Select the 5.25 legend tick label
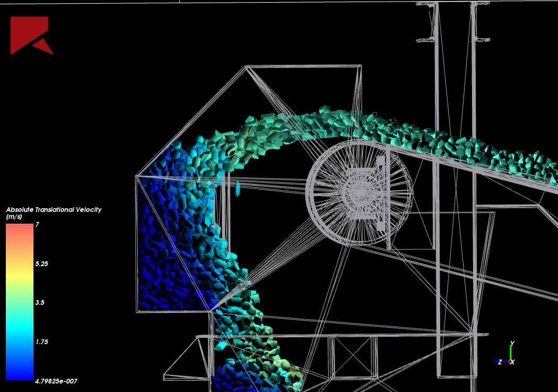Viewport: 558px width, 392px height. pyautogui.click(x=42, y=263)
